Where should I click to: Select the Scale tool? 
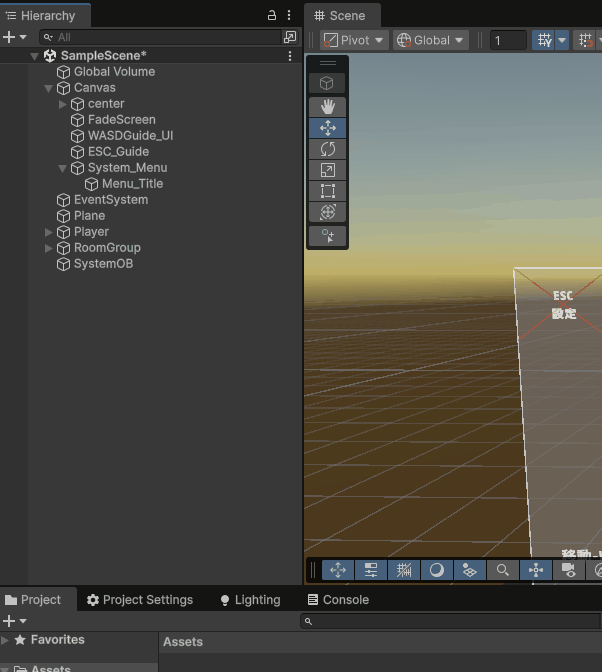[327, 170]
